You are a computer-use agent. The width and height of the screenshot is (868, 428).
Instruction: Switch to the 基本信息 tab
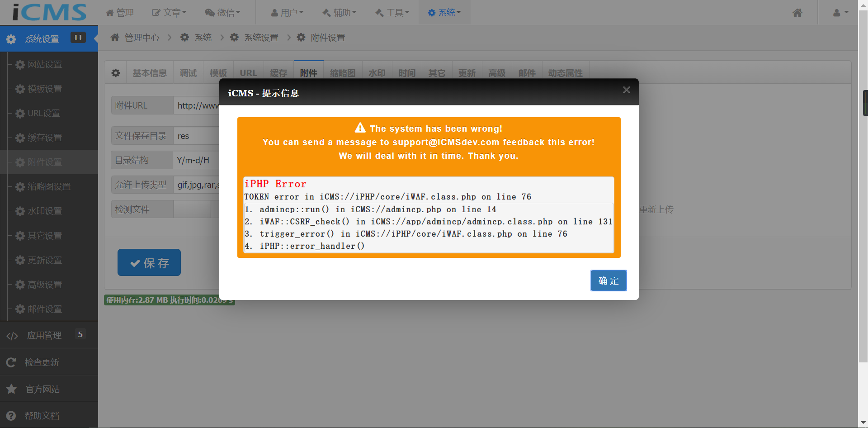[x=150, y=73]
